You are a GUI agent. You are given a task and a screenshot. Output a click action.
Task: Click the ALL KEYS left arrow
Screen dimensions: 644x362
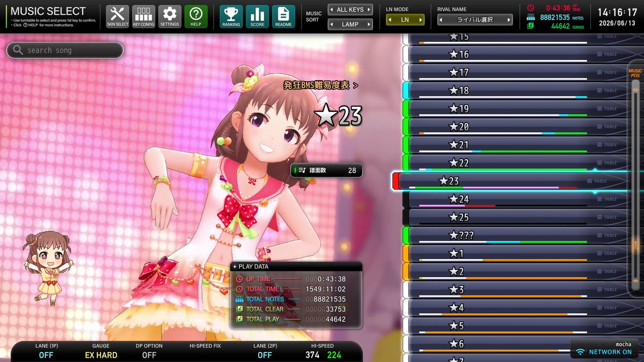coord(332,10)
